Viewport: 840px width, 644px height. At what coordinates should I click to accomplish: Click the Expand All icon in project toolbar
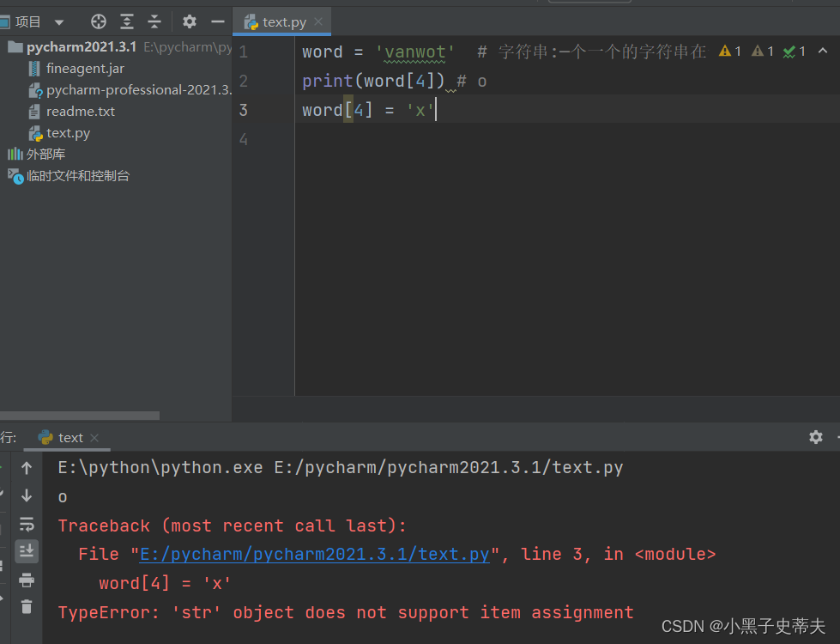[127, 22]
